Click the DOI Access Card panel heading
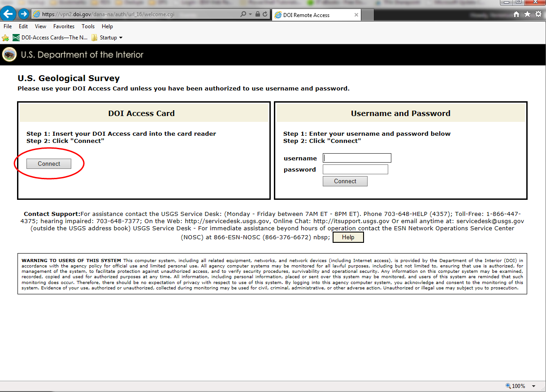The height and width of the screenshot is (392, 546). point(142,113)
